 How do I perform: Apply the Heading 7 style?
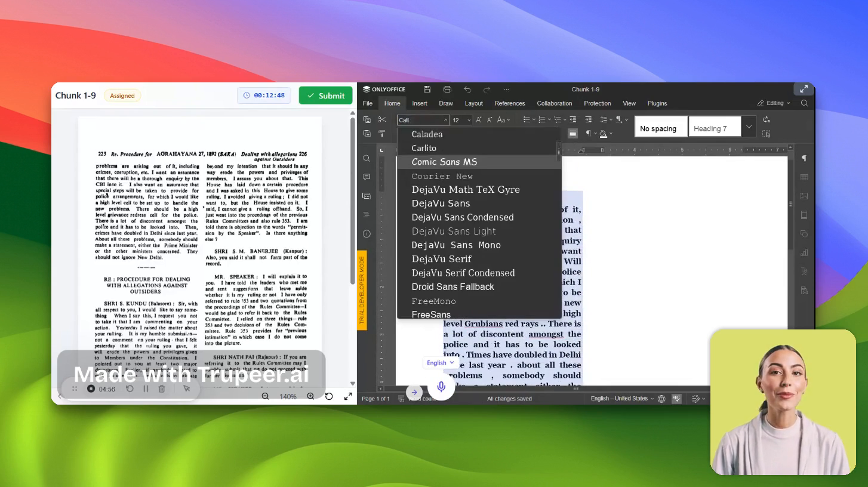point(715,127)
